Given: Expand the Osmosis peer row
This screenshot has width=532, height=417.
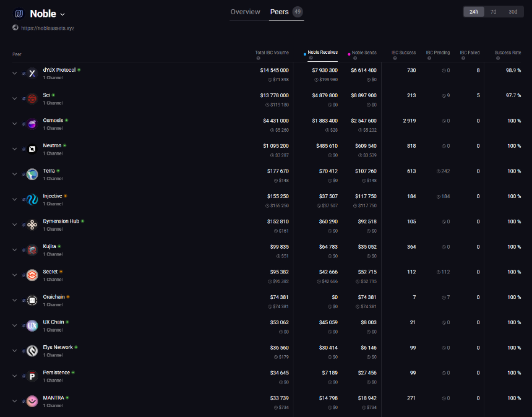Looking at the screenshot, I should point(15,124).
